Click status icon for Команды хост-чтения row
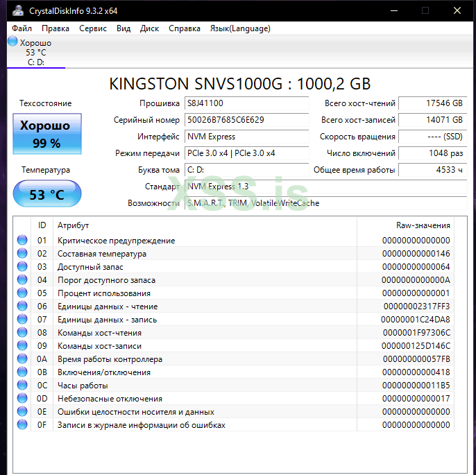Image resolution: width=476 pixels, height=475 pixels. (22, 333)
